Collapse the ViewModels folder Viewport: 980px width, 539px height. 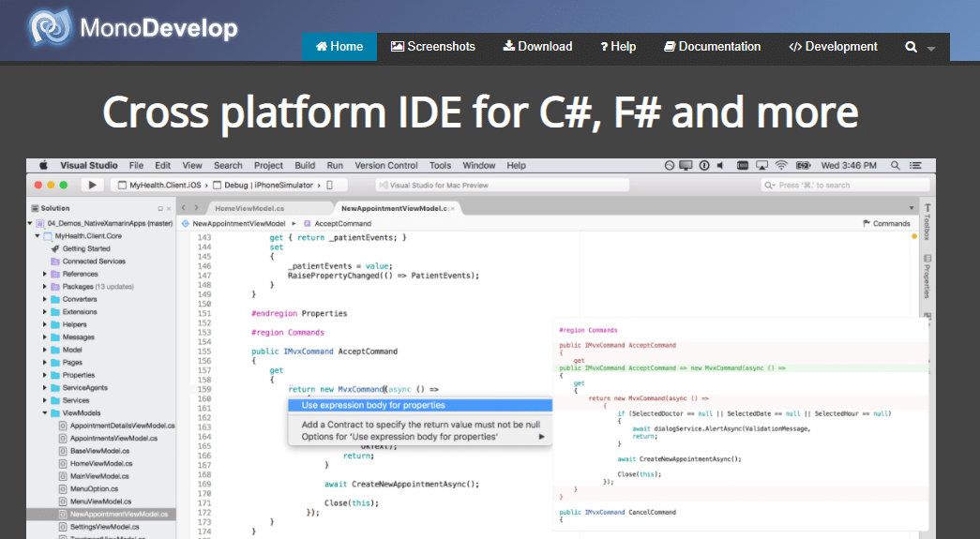[45, 412]
